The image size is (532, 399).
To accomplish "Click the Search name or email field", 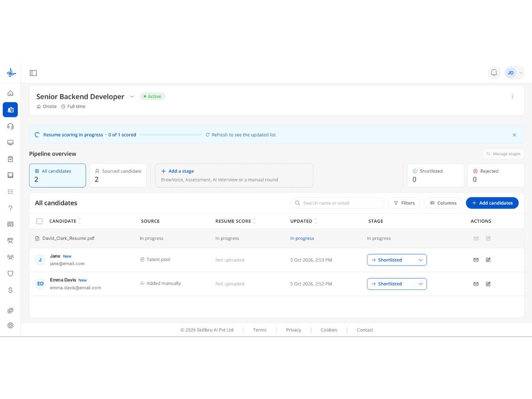I will [x=337, y=203].
